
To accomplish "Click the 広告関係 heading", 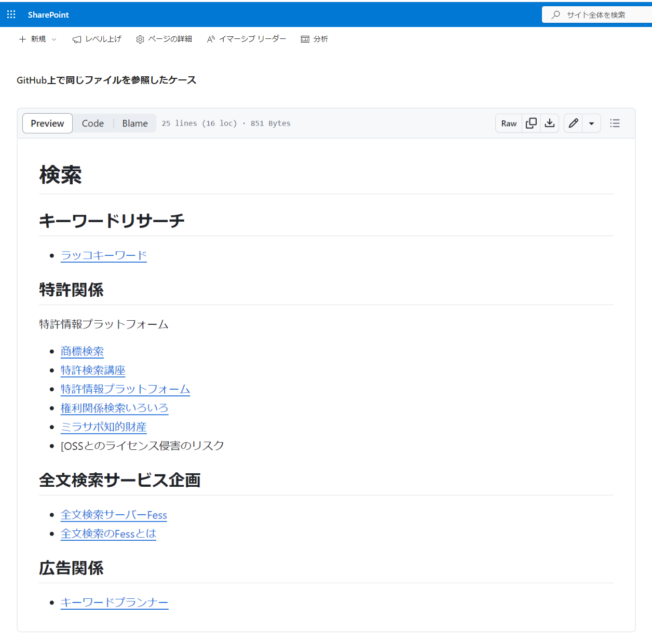I will pyautogui.click(x=71, y=568).
